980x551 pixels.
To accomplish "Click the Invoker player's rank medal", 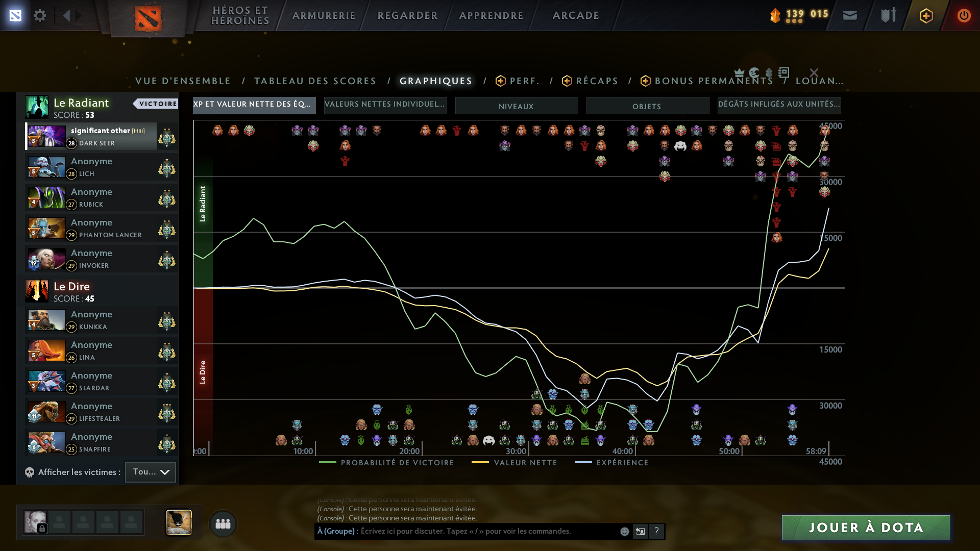I will tap(167, 260).
